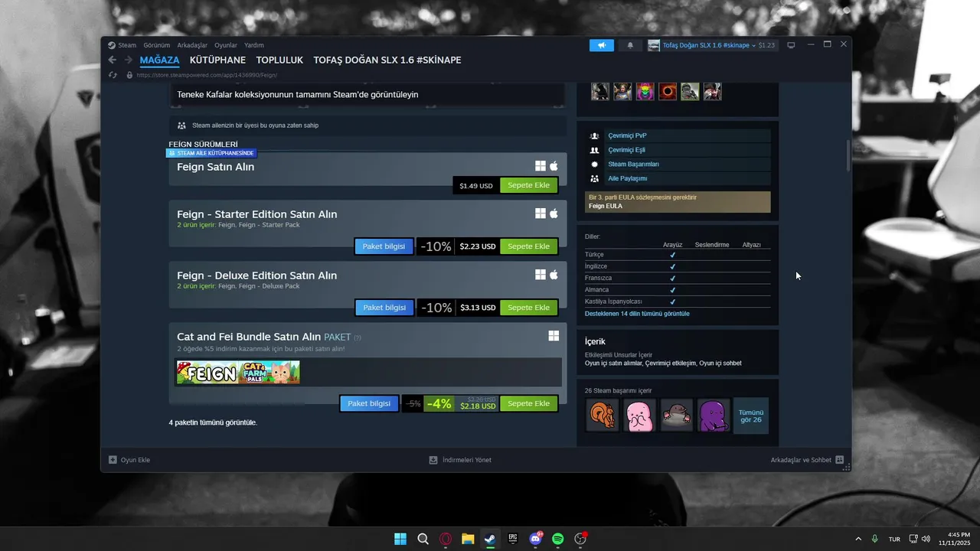Click the help question mark beside PAKET
This screenshot has width=980, height=551.
(x=358, y=337)
